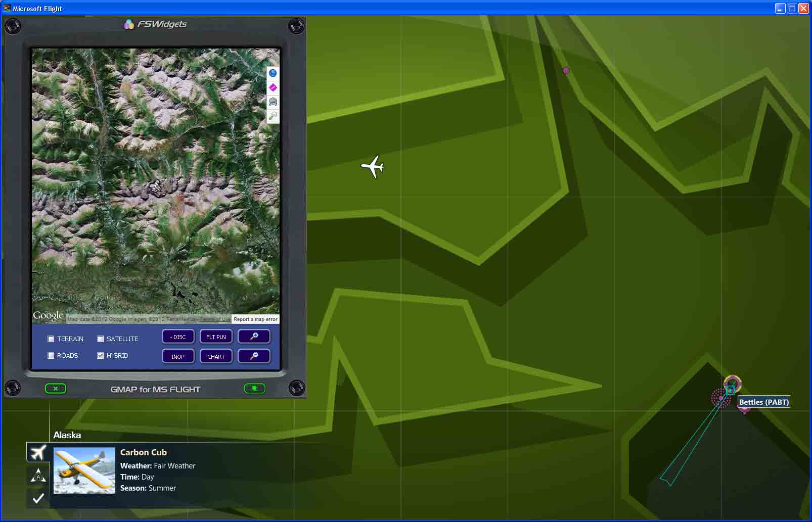Screen dimensions: 812x522
Task: Open the aircraft selection airplane icon
Action: click(38, 452)
